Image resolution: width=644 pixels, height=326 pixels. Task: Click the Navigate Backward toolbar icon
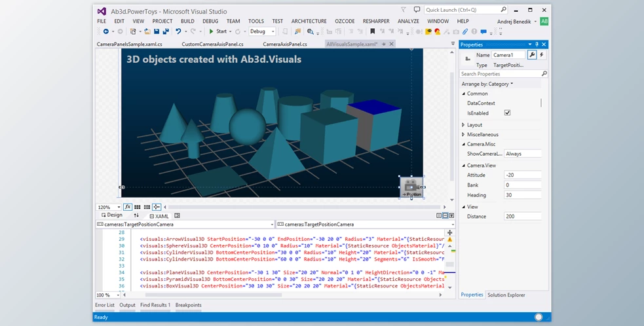pyautogui.click(x=106, y=31)
